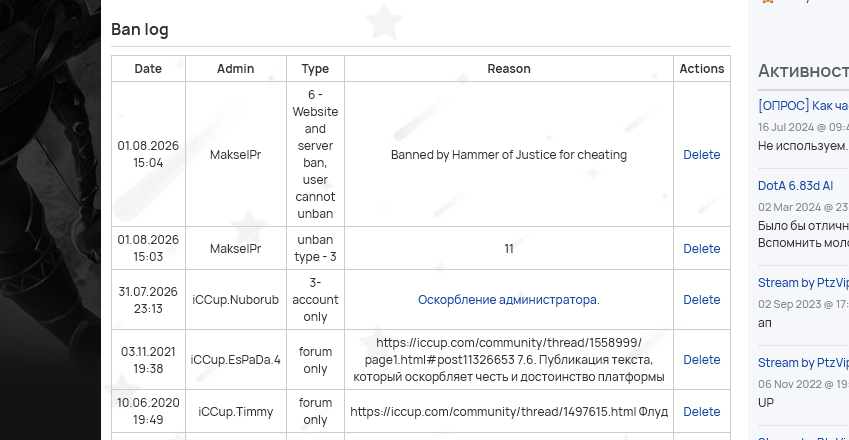
Task: Delete the Hammer of Justice cheating ban entry
Action: click(701, 155)
